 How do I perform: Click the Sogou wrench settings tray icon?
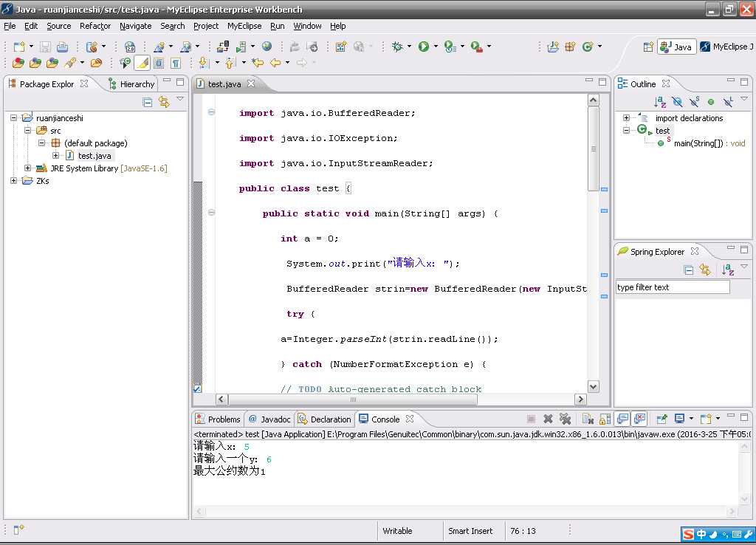(x=749, y=534)
